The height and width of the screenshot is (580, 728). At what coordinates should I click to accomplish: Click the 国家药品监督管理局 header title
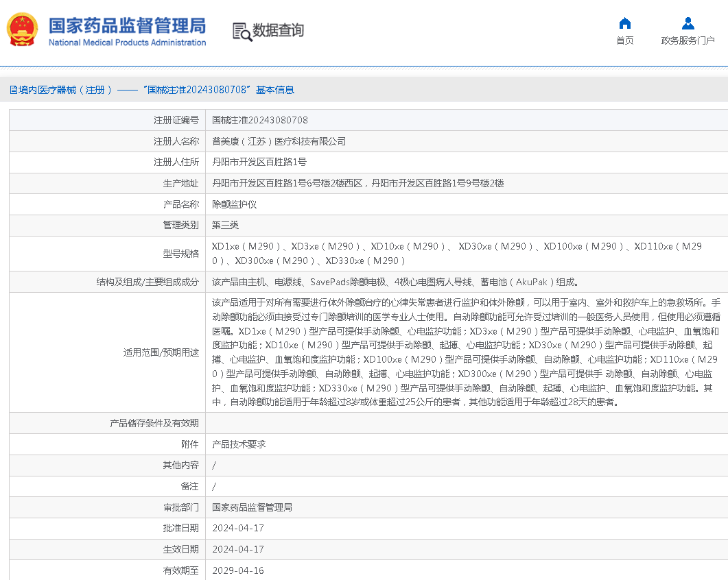click(x=127, y=25)
